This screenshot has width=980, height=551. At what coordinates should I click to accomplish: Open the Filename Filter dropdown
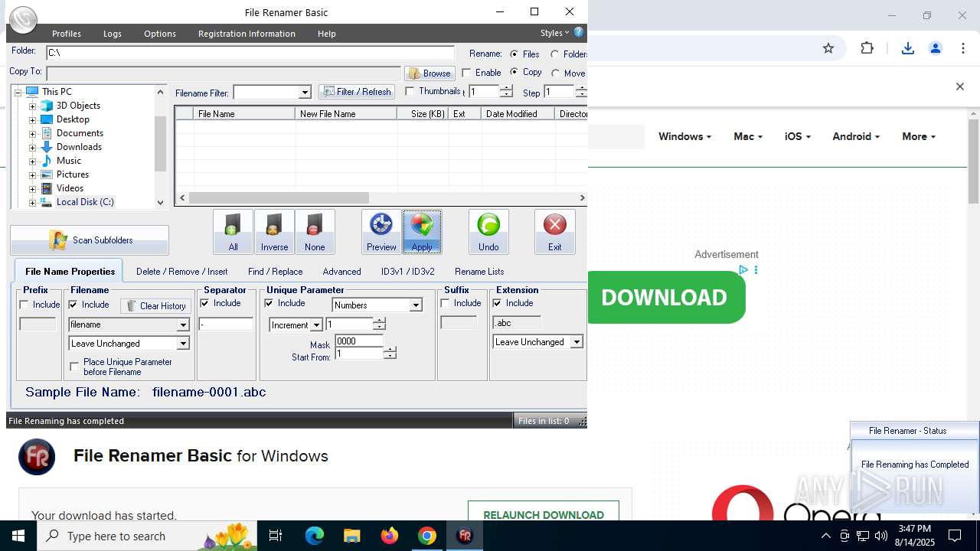tap(305, 93)
